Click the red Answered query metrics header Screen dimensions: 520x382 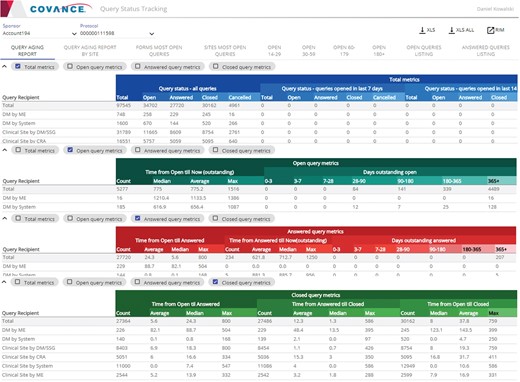click(315, 231)
